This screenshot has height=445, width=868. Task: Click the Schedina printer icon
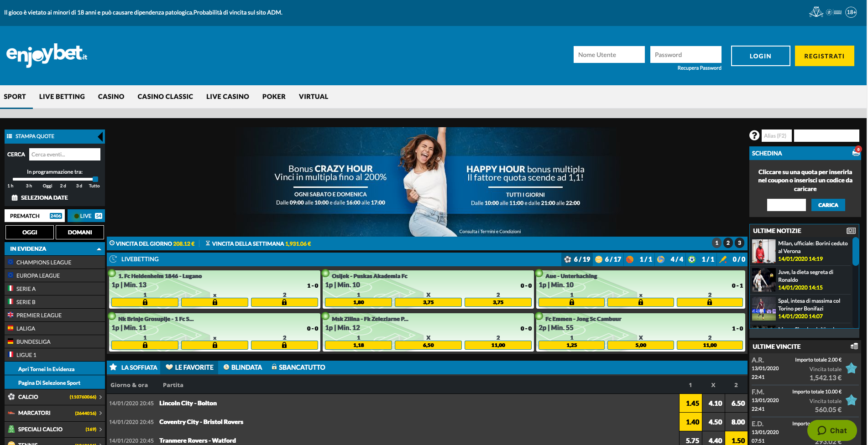tap(856, 153)
